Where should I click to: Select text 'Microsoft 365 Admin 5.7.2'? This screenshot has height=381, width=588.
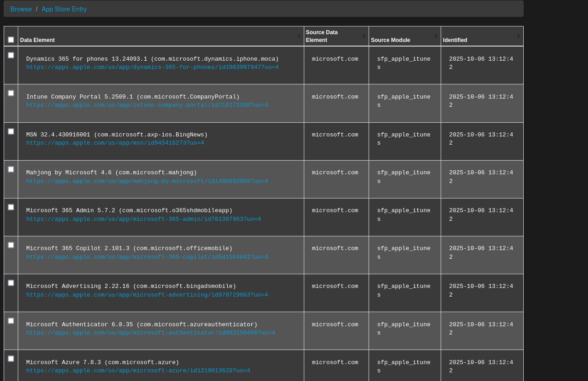[x=71, y=211]
